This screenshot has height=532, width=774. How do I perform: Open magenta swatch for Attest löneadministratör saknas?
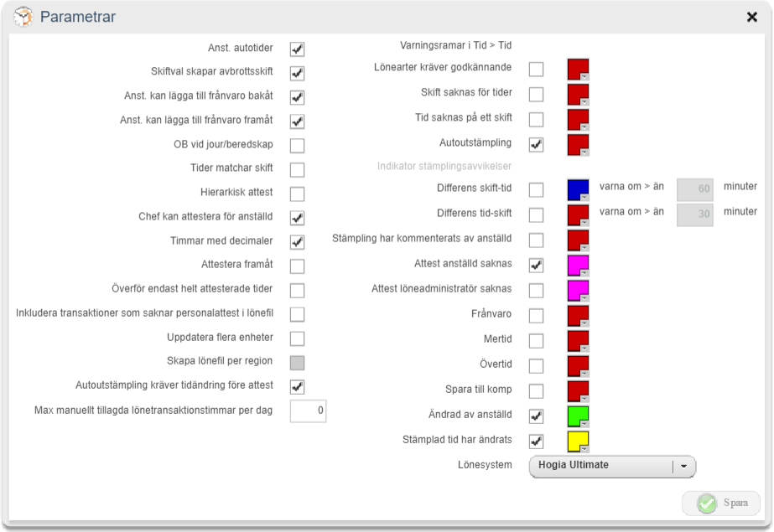[578, 291]
